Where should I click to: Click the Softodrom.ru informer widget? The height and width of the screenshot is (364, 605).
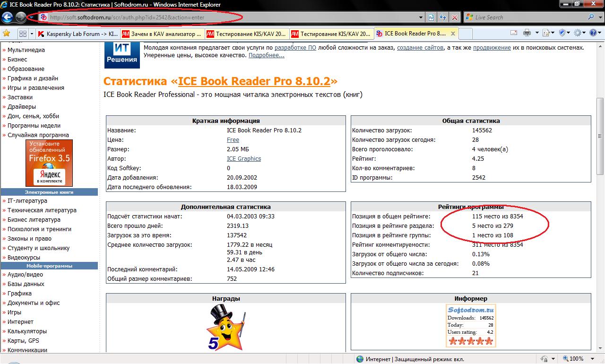pyautogui.click(x=471, y=326)
